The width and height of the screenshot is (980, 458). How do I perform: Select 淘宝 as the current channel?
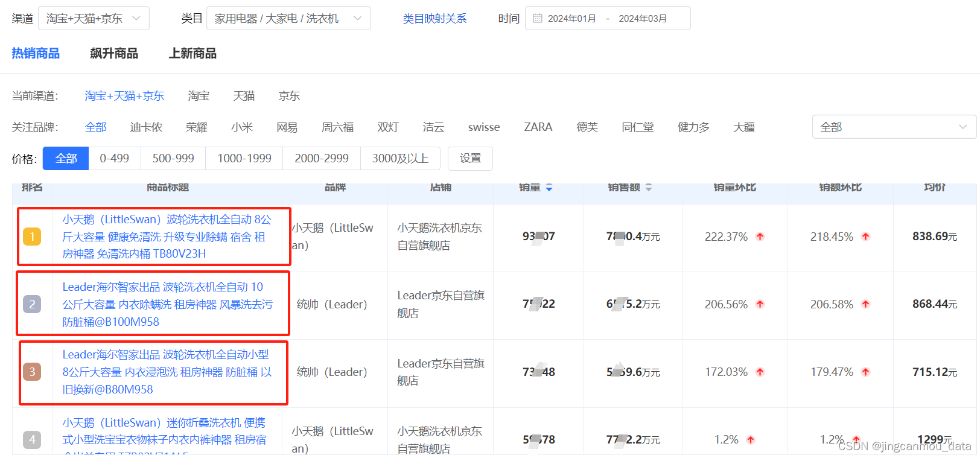pos(199,96)
